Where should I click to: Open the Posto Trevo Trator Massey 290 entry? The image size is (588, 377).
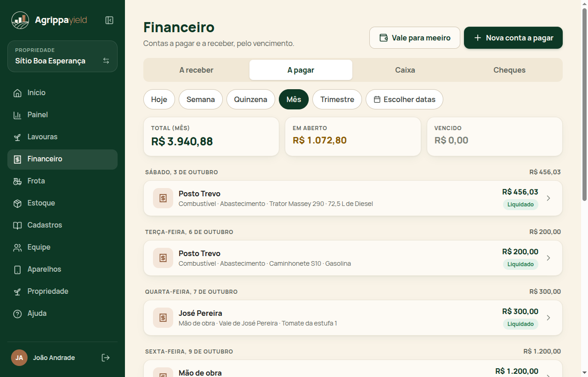353,198
